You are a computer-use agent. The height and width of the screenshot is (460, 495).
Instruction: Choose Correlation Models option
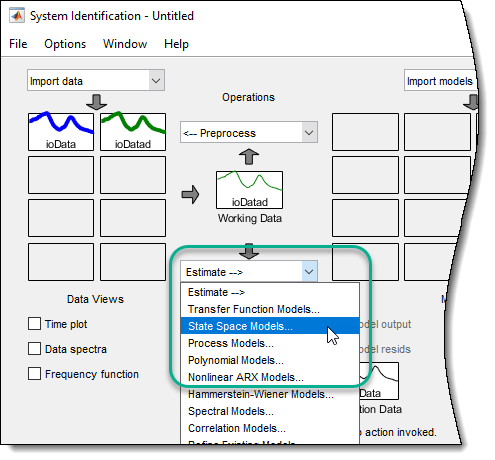[270, 428]
